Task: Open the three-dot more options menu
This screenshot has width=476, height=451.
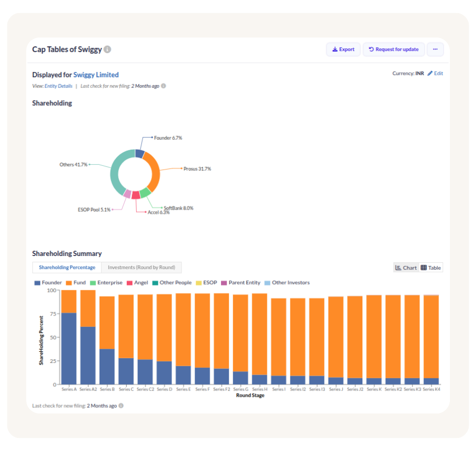Action: pos(435,50)
